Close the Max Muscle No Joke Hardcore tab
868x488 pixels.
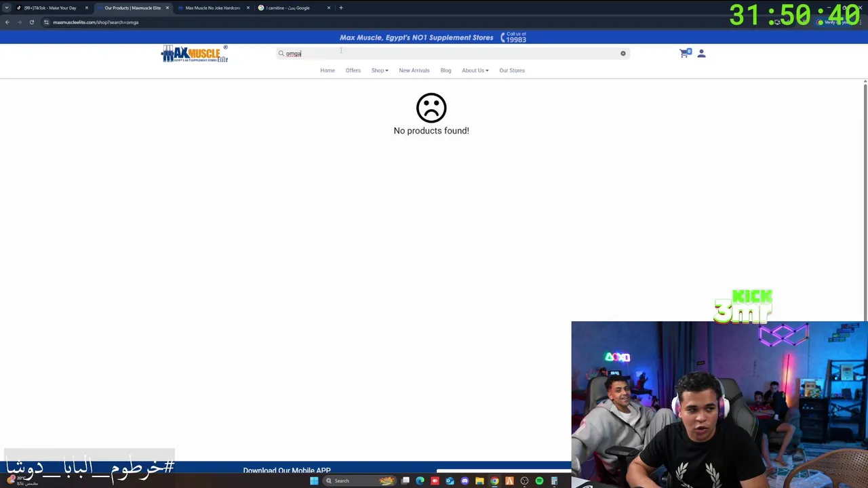coord(248,8)
